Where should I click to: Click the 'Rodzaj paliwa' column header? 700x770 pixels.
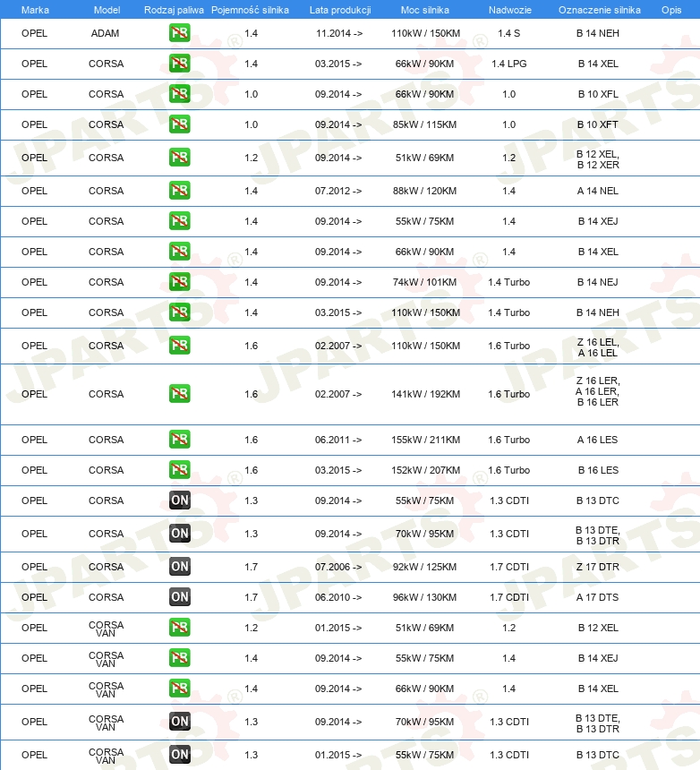point(174,10)
